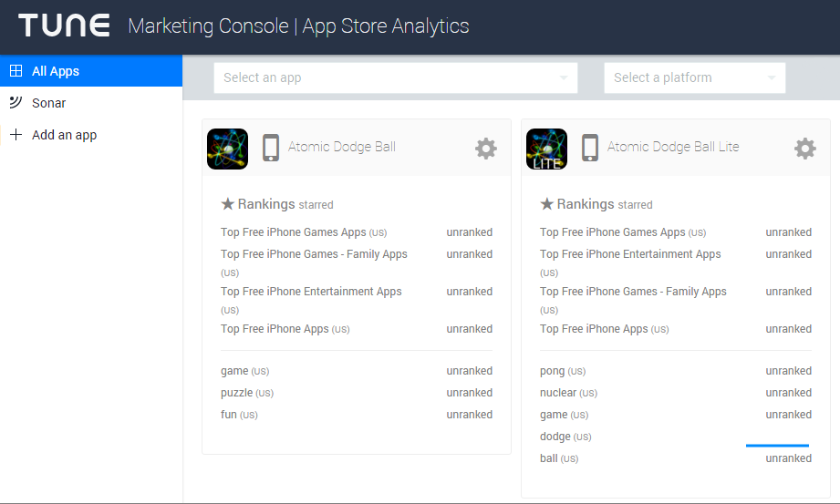Open settings gear for Atomic Dodge Ball
This screenshot has width=840, height=504.
[x=486, y=149]
